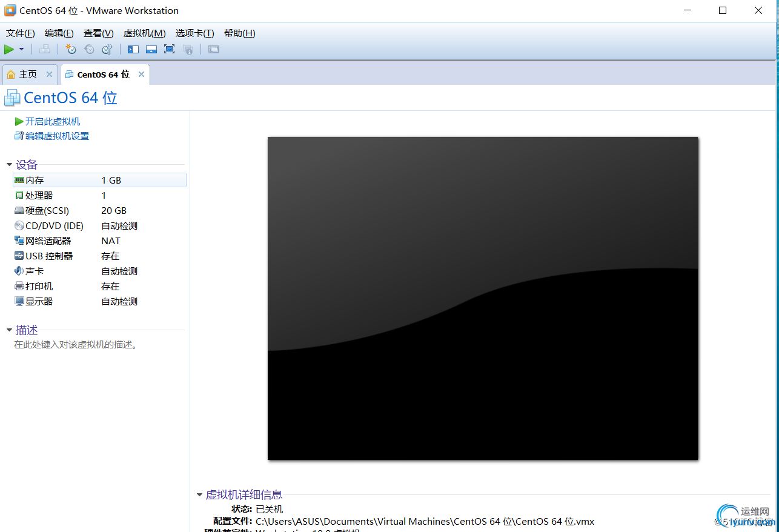This screenshot has width=779, height=532.
Task: Close the 主页 tab
Action: coord(50,74)
